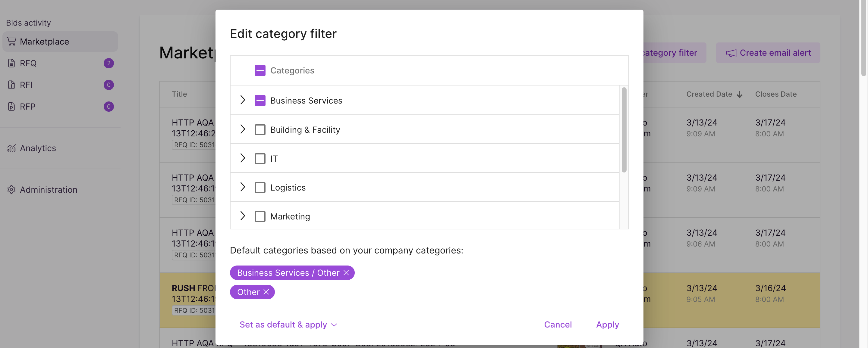
Task: Open Marketplace cart icon in sidebar
Action: [11, 42]
